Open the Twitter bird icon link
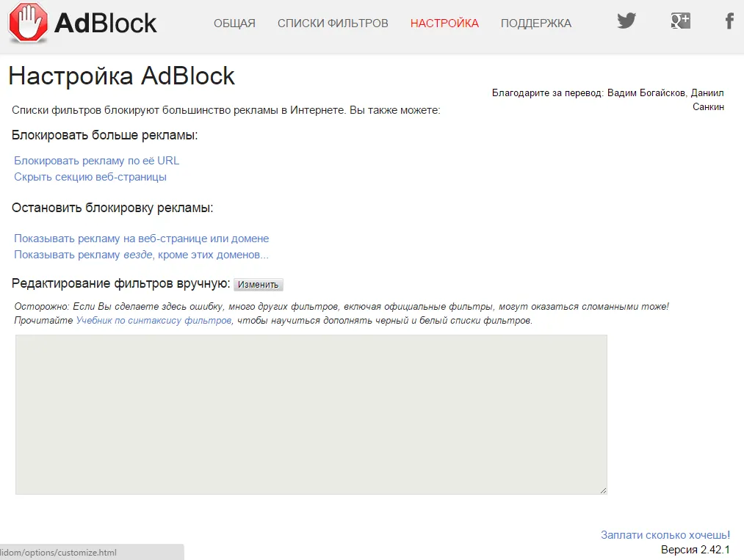This screenshot has width=744, height=560. tap(626, 21)
